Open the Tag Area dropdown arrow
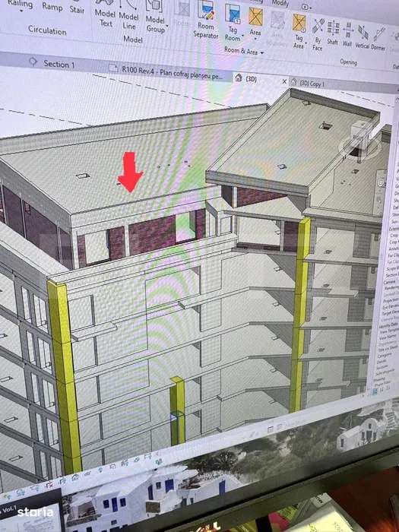 [306, 43]
